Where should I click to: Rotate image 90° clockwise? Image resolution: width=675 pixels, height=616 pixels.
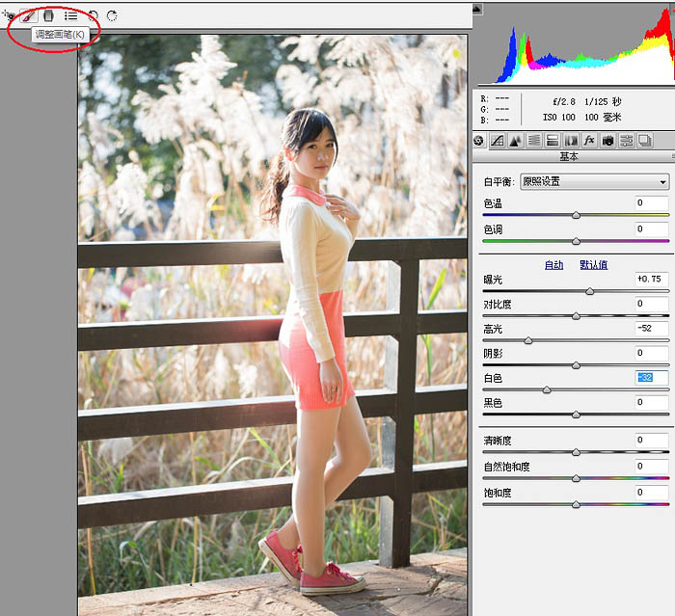pos(112,15)
